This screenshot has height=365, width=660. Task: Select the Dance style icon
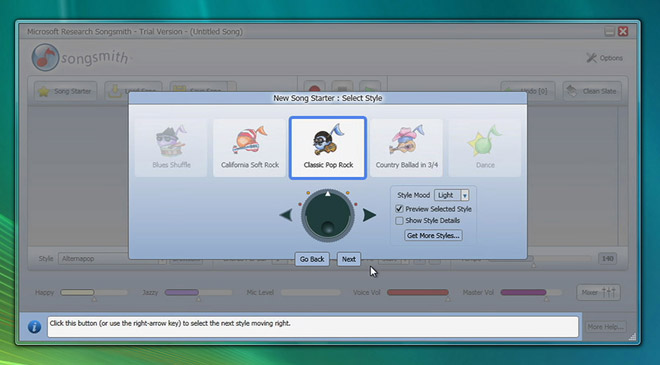click(485, 148)
